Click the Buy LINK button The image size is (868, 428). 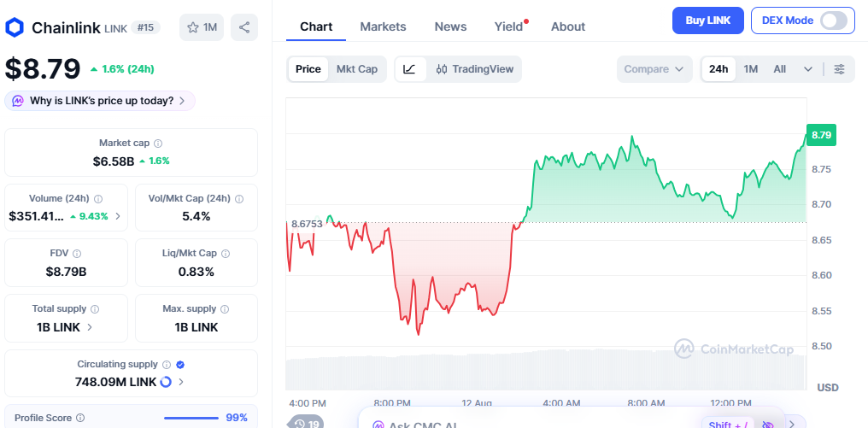708,21
